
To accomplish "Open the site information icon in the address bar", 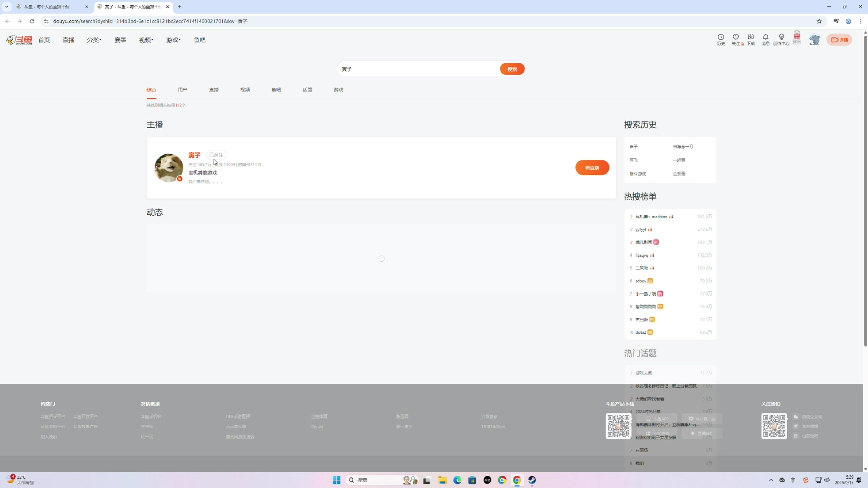I will (46, 21).
